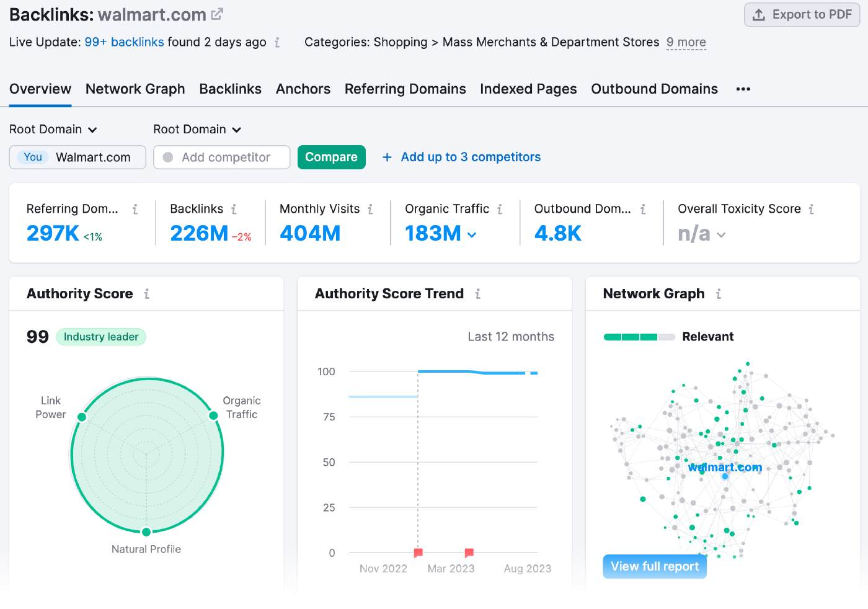
Task: Click the Compare button
Action: (331, 157)
